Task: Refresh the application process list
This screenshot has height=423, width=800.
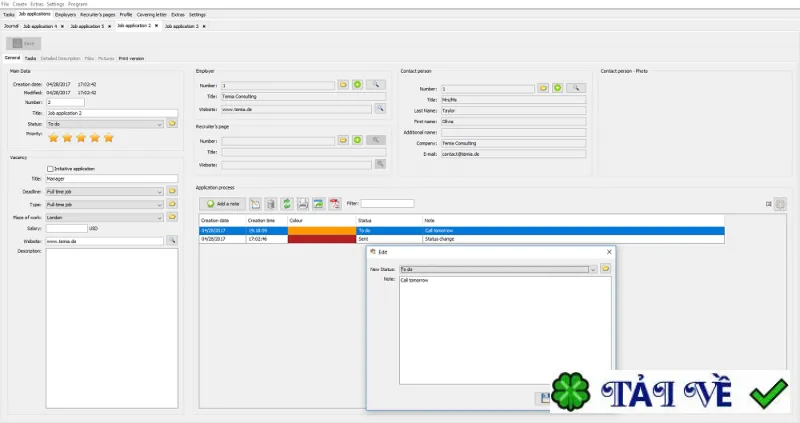Action: point(287,204)
